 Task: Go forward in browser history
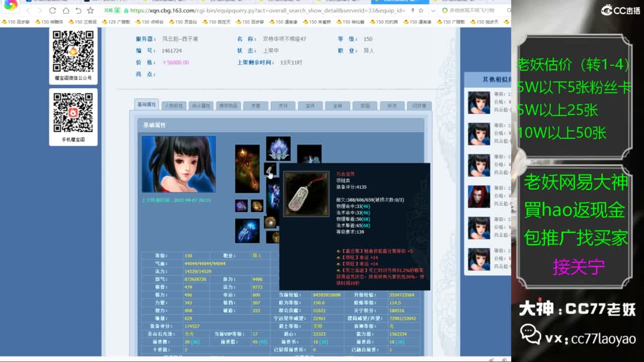coord(40,10)
